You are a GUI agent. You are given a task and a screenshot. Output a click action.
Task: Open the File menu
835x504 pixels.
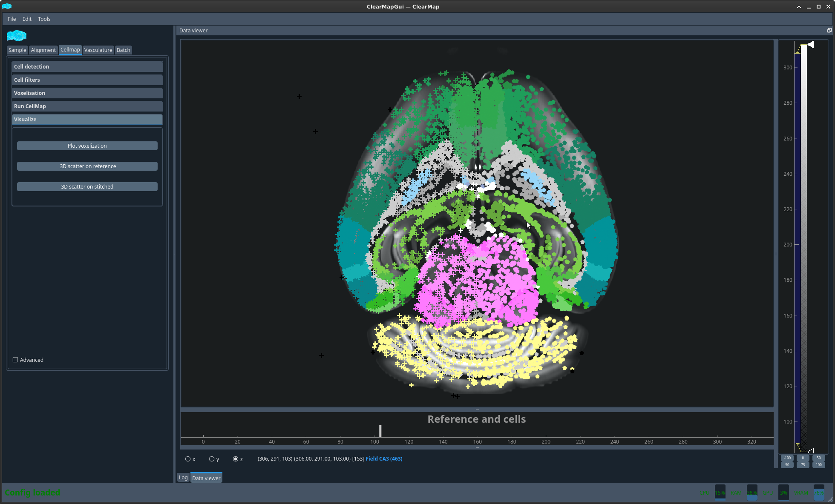pos(12,19)
